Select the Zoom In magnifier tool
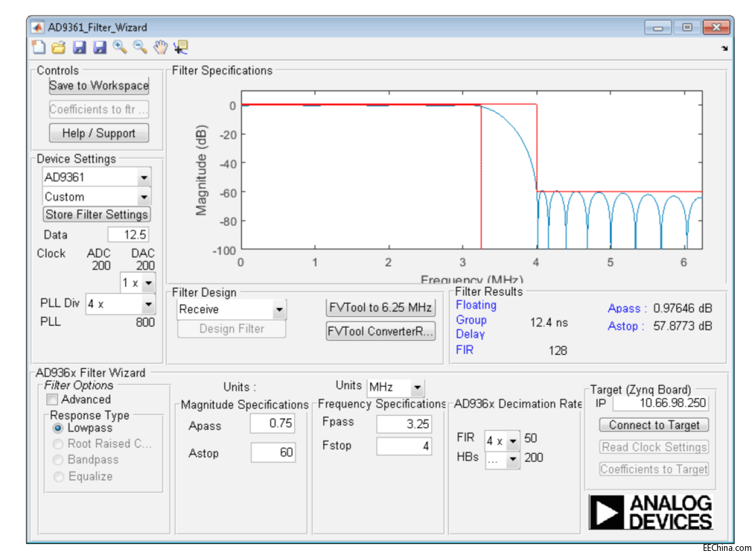This screenshot has width=756, height=557. (x=119, y=47)
